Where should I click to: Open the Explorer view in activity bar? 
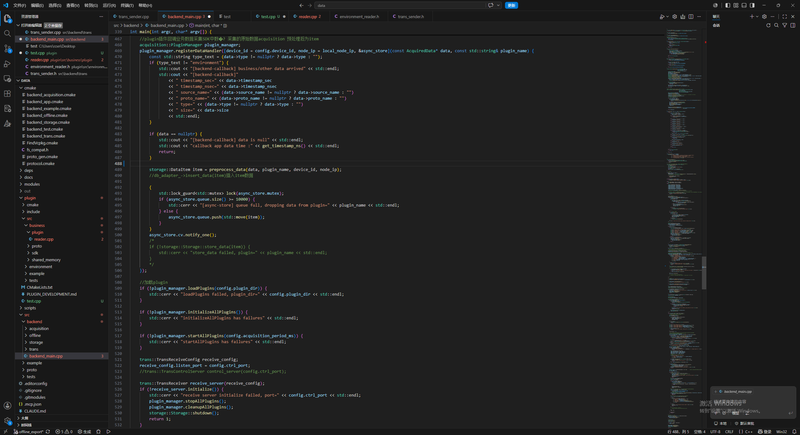[7, 19]
